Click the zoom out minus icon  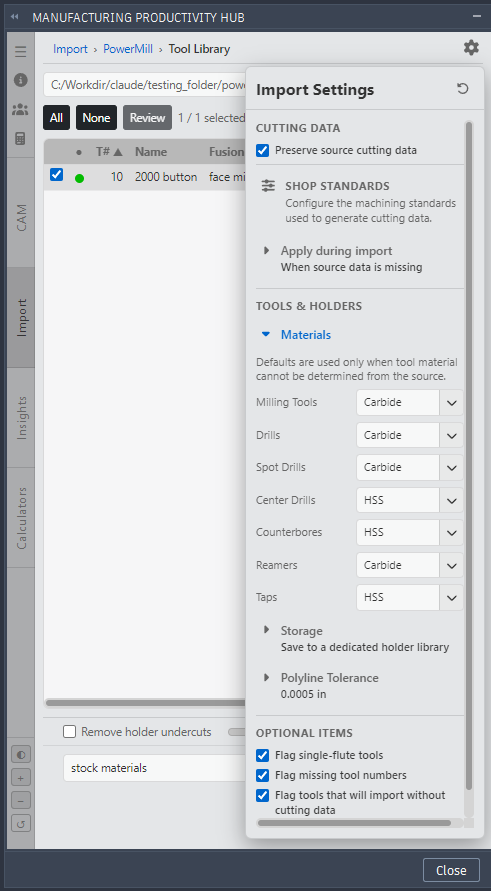click(21, 800)
